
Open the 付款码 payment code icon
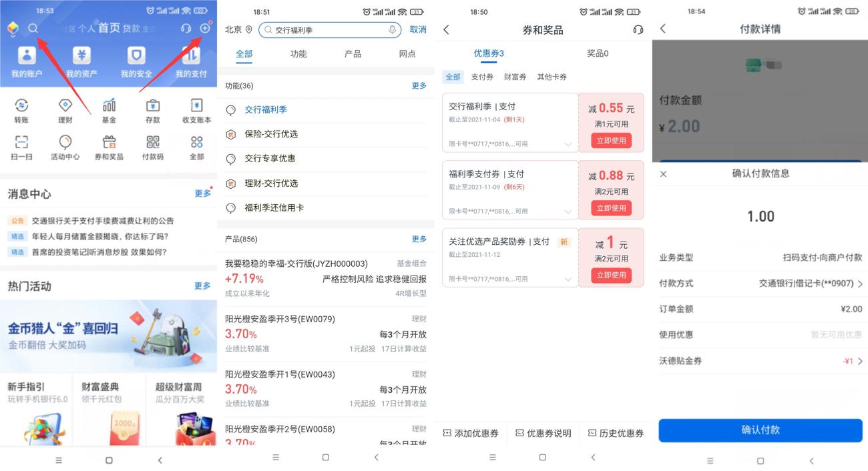coord(152,147)
